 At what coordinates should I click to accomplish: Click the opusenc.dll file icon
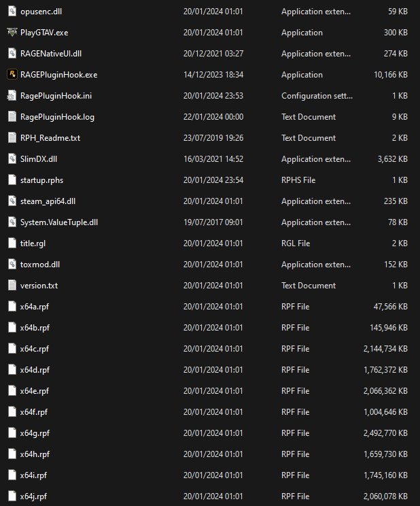point(12,12)
